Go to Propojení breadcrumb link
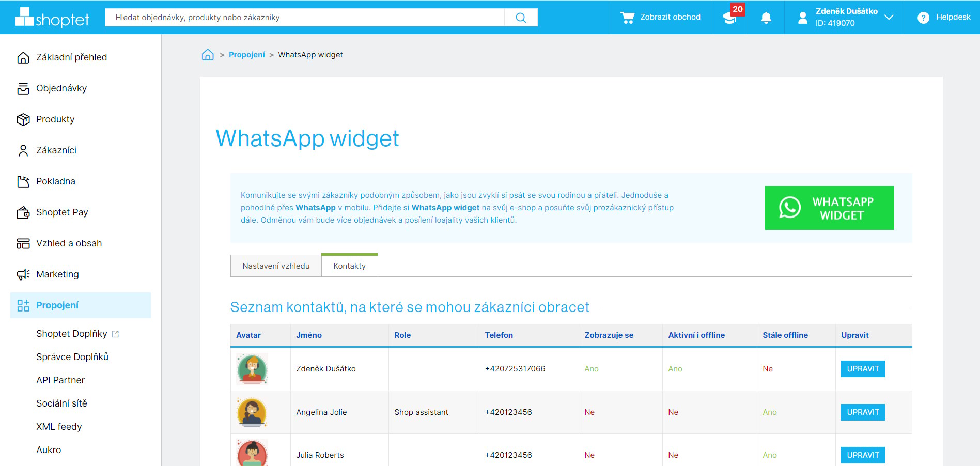 click(246, 55)
